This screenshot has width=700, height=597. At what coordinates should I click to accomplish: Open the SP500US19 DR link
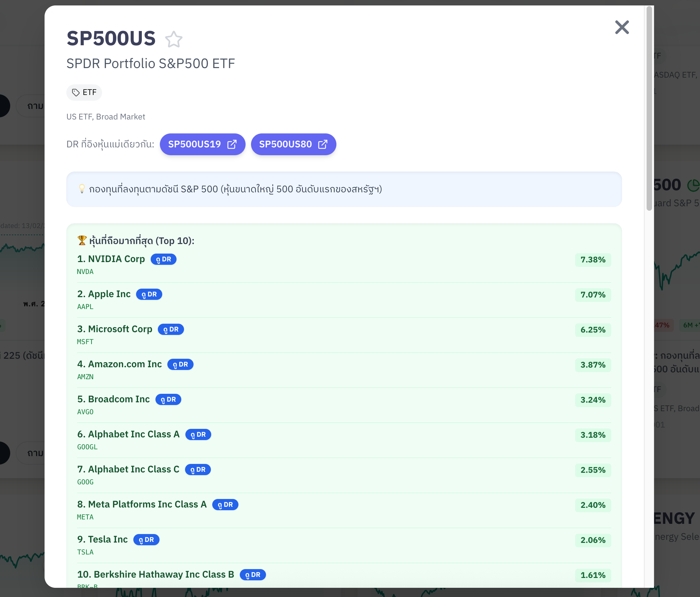pyautogui.click(x=195, y=144)
